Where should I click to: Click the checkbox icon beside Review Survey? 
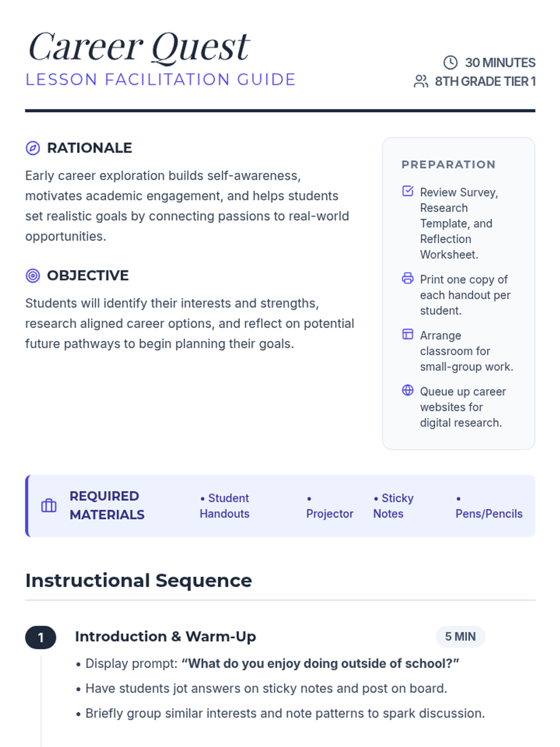click(x=407, y=191)
